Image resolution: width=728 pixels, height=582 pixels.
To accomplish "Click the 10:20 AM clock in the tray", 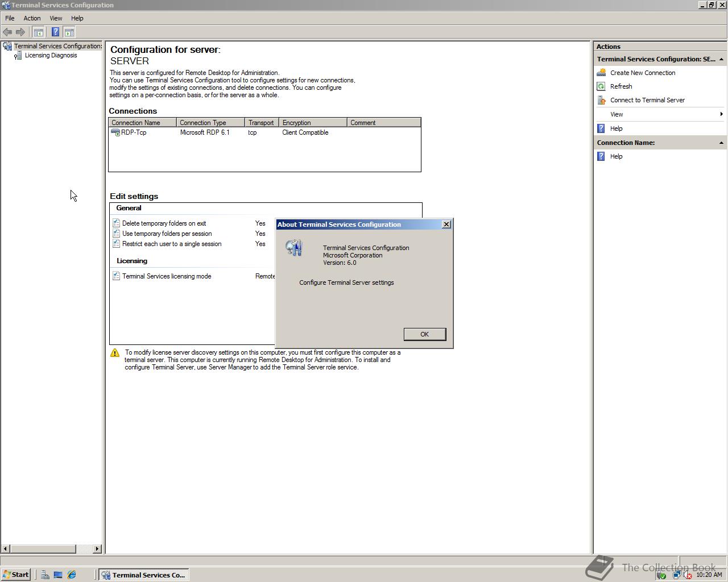I will [709, 575].
